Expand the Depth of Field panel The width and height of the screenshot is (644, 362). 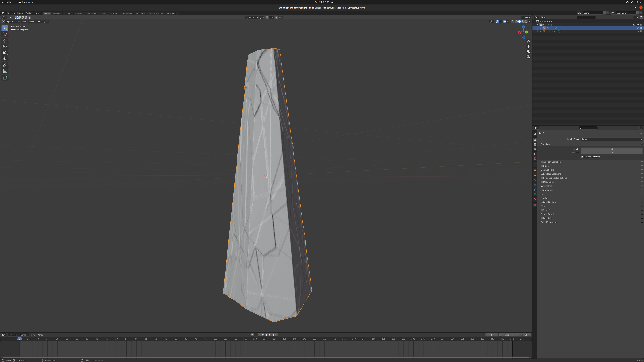[x=539, y=170]
